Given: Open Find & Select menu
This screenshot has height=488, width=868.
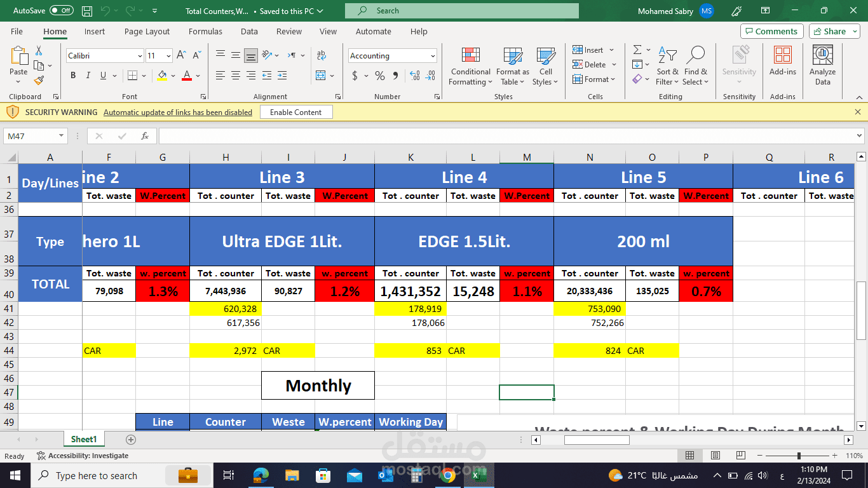Looking at the screenshot, I should [x=695, y=66].
